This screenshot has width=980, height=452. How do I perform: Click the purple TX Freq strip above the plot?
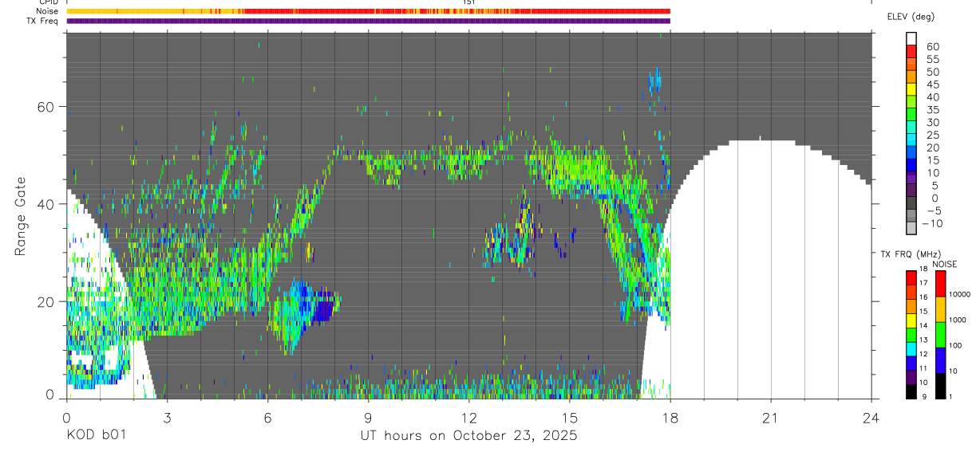(x=368, y=21)
